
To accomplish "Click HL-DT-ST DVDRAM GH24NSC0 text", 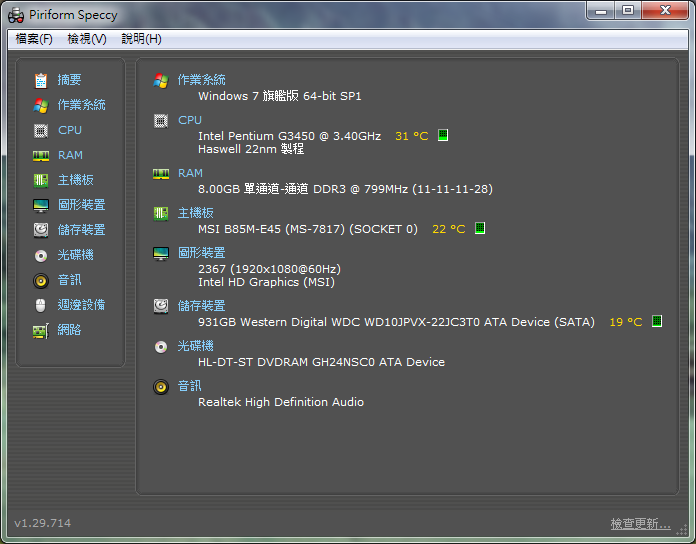I will 321,363.
